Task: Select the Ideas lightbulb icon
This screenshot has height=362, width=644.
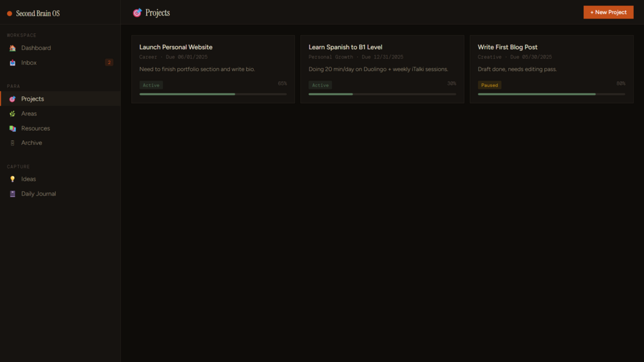Action: click(12, 179)
